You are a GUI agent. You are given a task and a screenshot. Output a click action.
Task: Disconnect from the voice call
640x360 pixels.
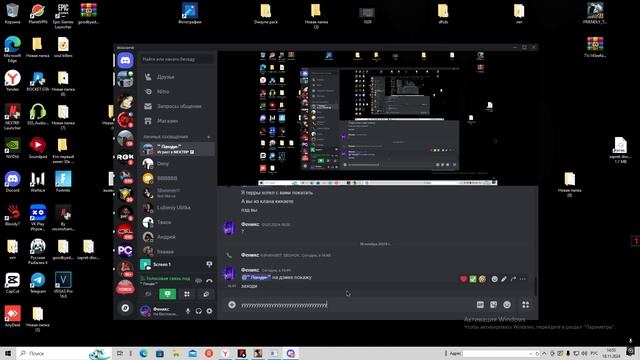(x=209, y=280)
